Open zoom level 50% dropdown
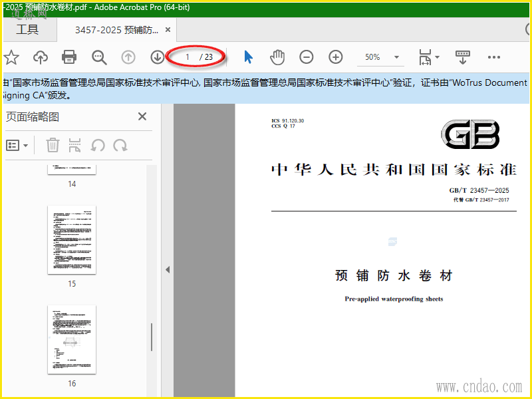This screenshot has height=399, width=532. coord(396,57)
